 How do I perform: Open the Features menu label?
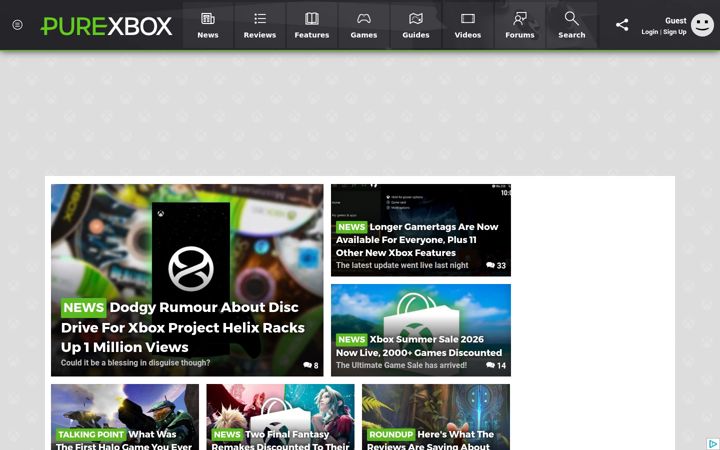(312, 35)
